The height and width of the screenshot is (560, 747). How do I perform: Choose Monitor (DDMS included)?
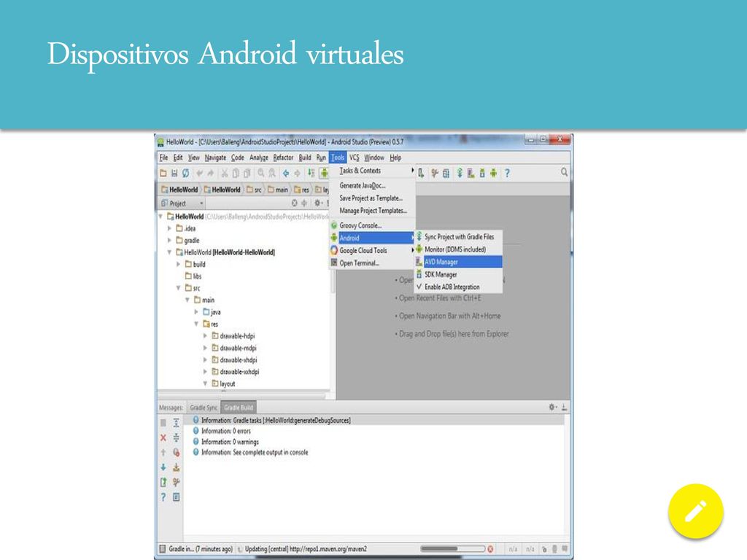click(x=460, y=249)
